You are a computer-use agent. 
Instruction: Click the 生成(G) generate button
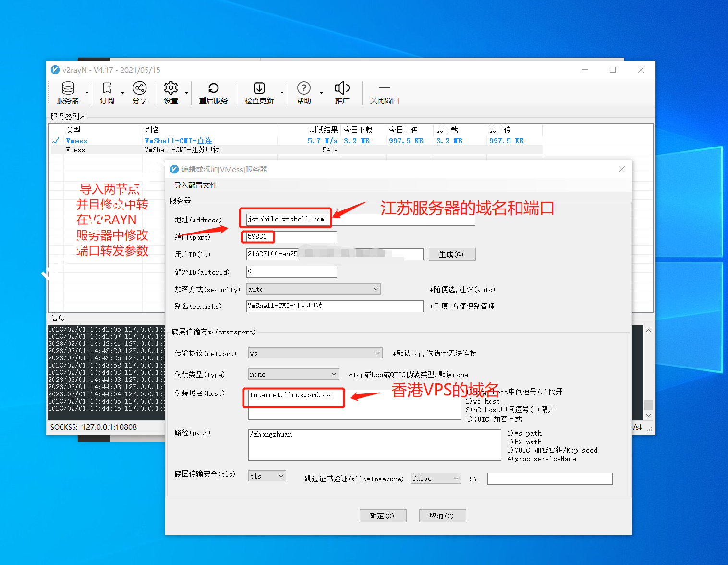[x=451, y=254]
